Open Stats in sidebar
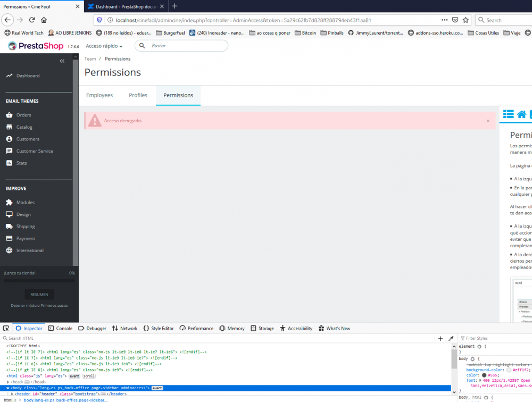The height and width of the screenshot is (402, 532). click(x=21, y=163)
